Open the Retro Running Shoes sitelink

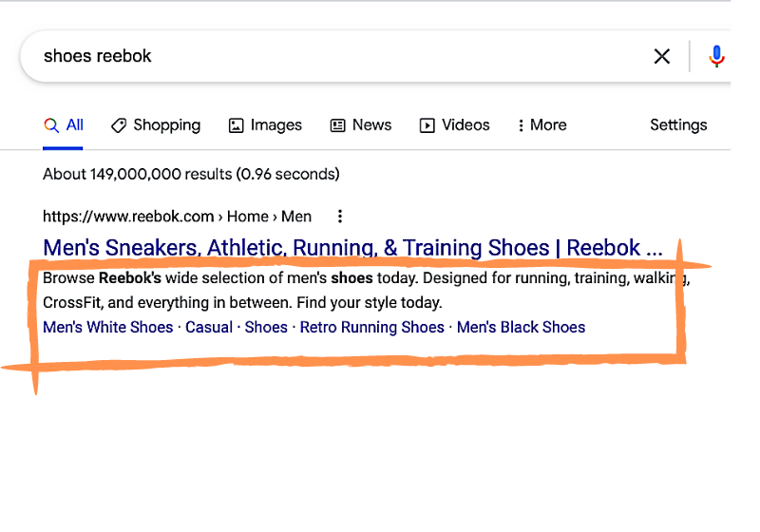[372, 327]
